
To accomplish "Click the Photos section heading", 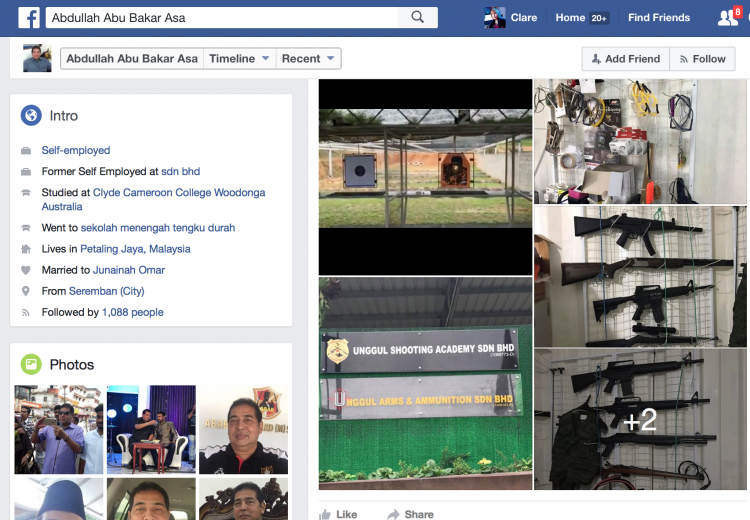I will (72, 365).
